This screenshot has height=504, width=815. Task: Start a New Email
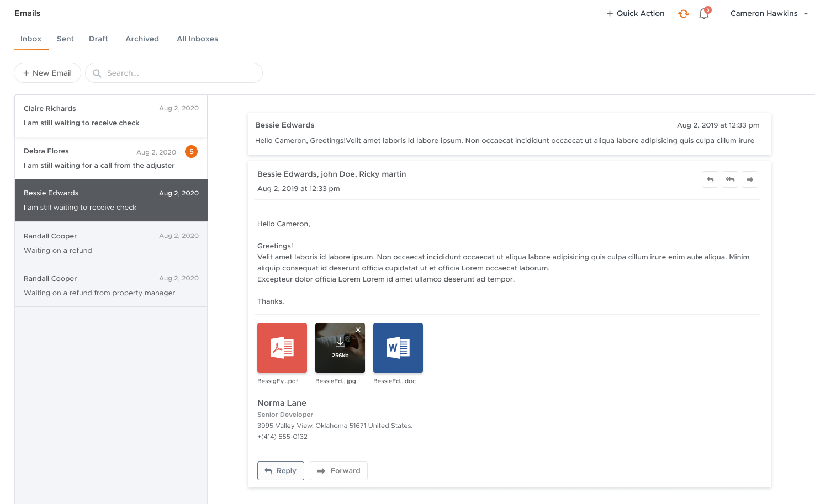click(47, 72)
